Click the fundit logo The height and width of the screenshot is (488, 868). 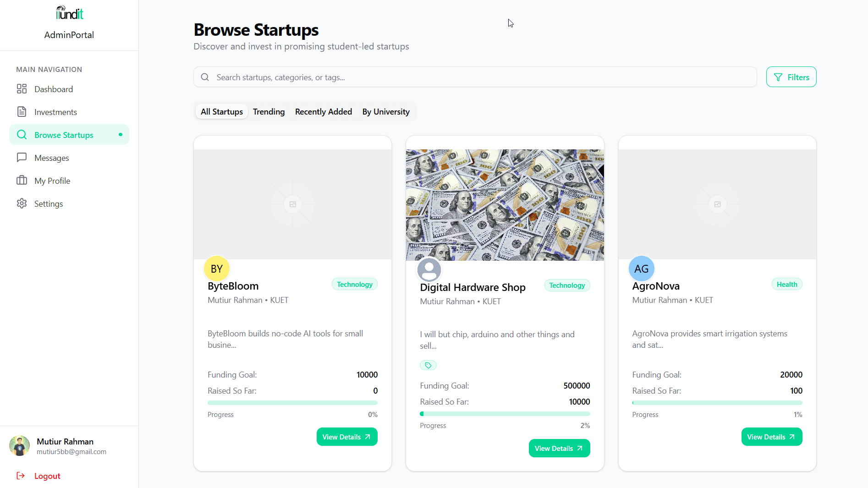[69, 13]
